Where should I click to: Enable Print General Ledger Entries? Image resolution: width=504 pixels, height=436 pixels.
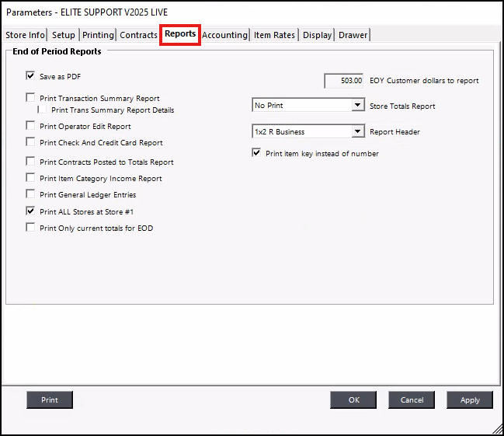pyautogui.click(x=30, y=194)
